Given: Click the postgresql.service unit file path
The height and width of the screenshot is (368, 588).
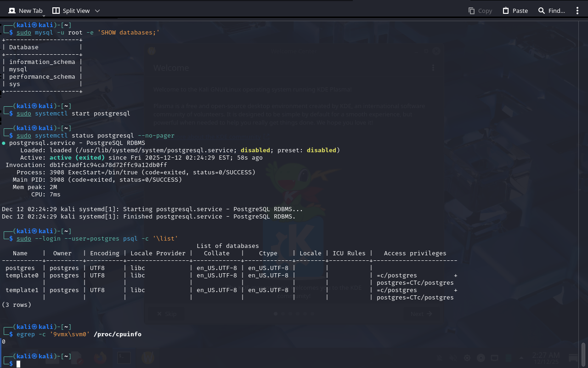Looking at the screenshot, I should [156, 150].
